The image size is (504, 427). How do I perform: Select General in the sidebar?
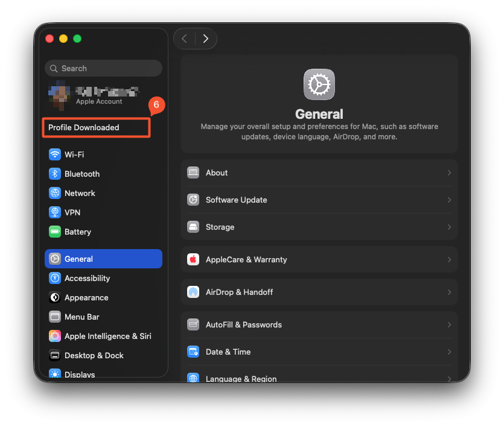click(x=103, y=259)
